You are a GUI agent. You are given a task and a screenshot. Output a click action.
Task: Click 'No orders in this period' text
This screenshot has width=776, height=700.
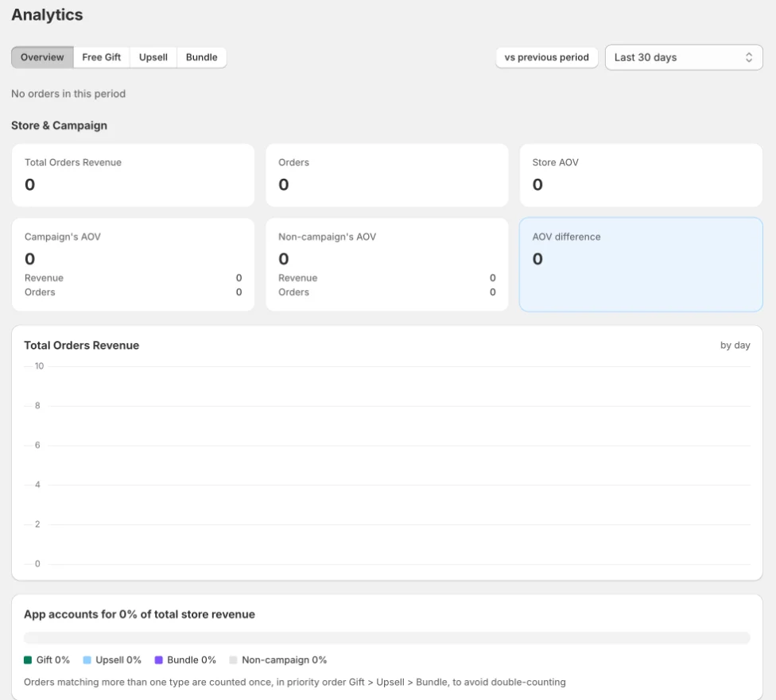click(68, 94)
